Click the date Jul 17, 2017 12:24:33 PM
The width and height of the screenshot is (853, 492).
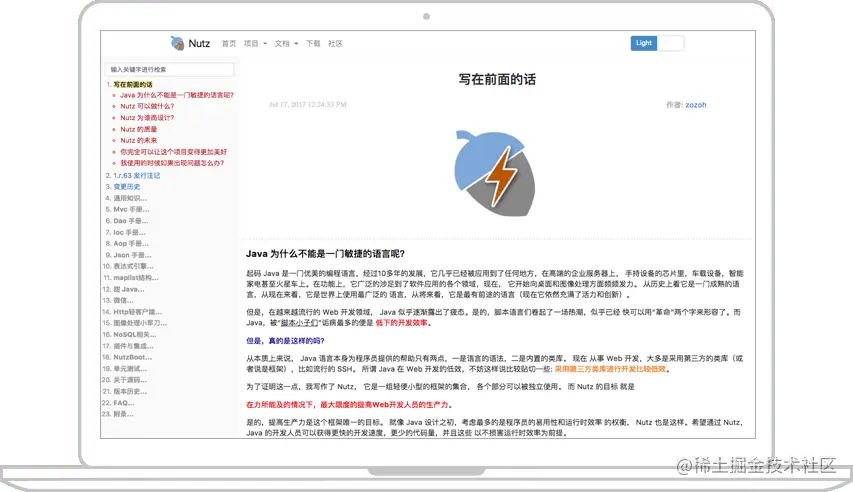point(307,104)
